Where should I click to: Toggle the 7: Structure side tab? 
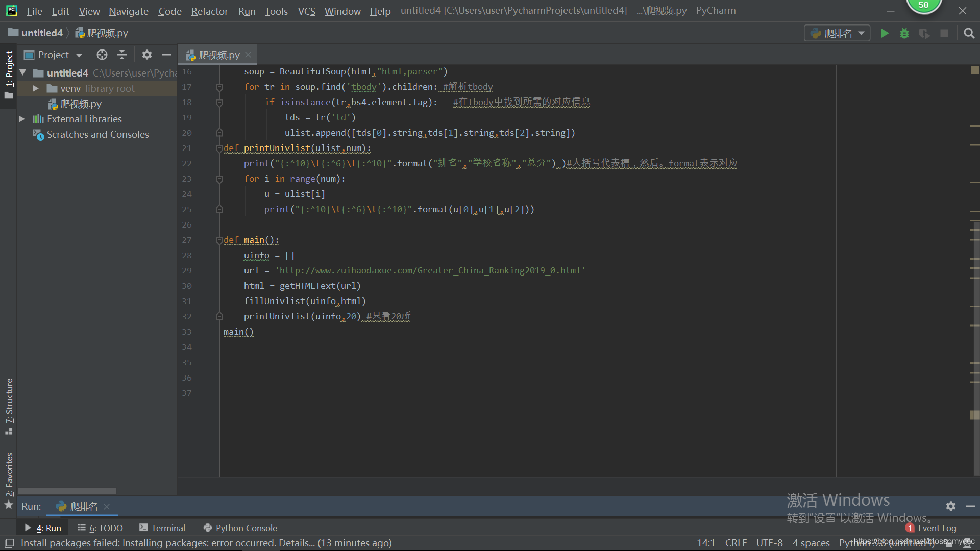[x=9, y=406]
